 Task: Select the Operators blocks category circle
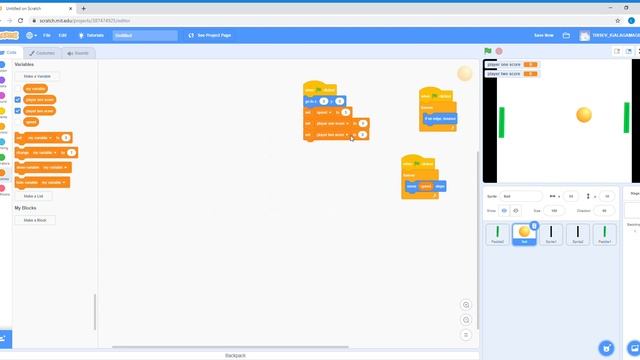(2, 157)
